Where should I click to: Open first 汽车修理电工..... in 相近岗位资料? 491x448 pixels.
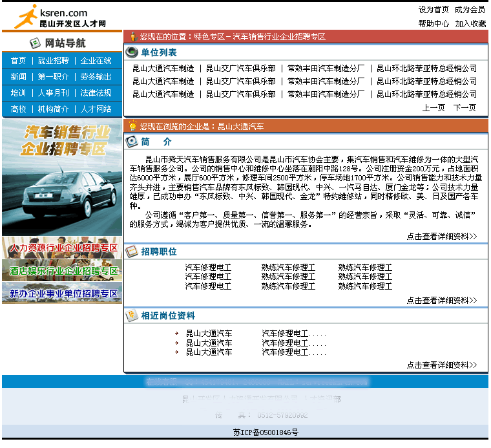(x=294, y=334)
